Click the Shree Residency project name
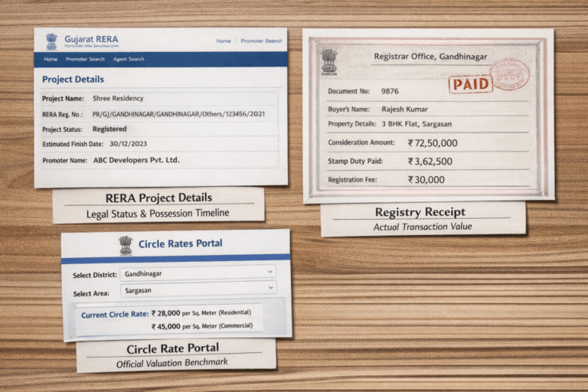588x392 pixels. (x=117, y=98)
